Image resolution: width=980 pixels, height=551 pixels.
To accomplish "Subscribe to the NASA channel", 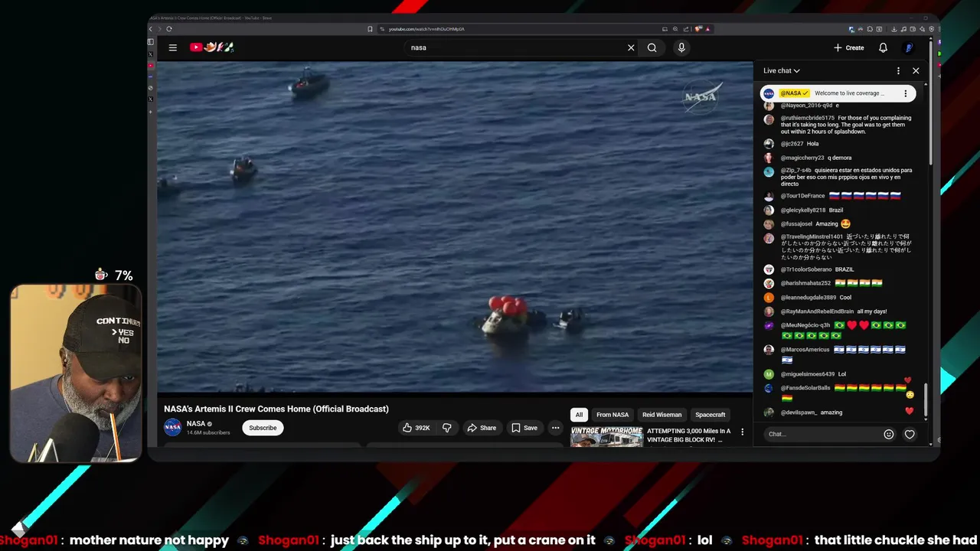I will tap(263, 428).
